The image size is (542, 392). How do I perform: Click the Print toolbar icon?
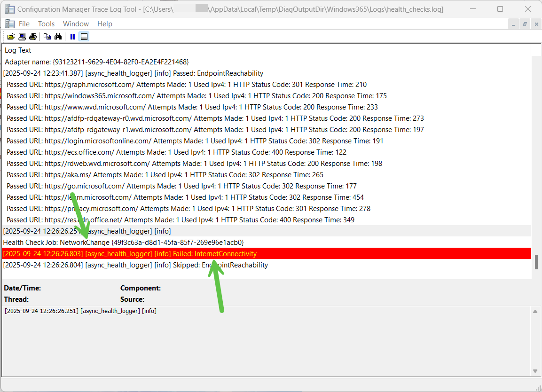coord(32,37)
